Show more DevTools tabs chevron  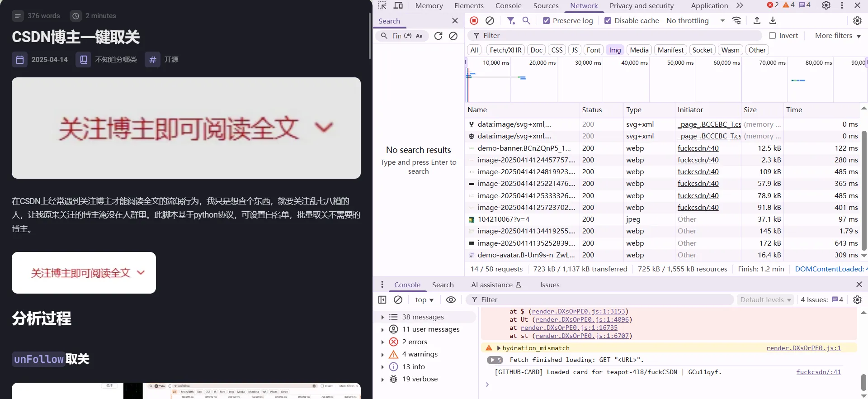(x=740, y=5)
